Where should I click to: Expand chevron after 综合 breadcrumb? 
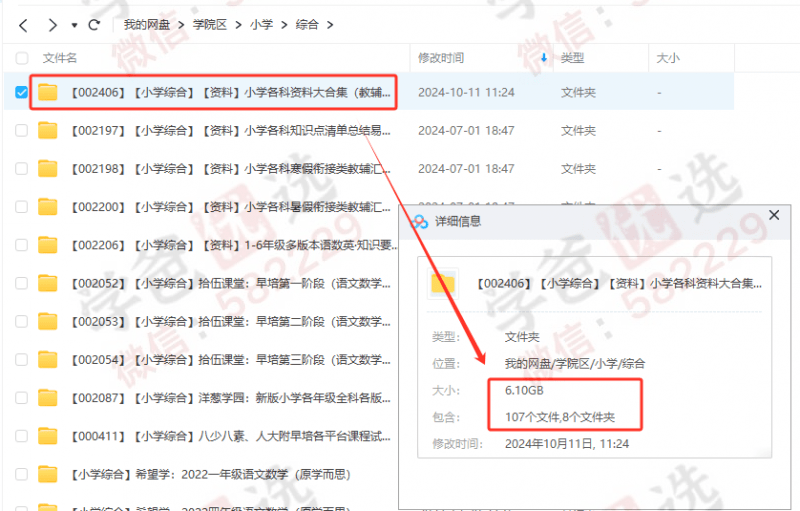330,25
